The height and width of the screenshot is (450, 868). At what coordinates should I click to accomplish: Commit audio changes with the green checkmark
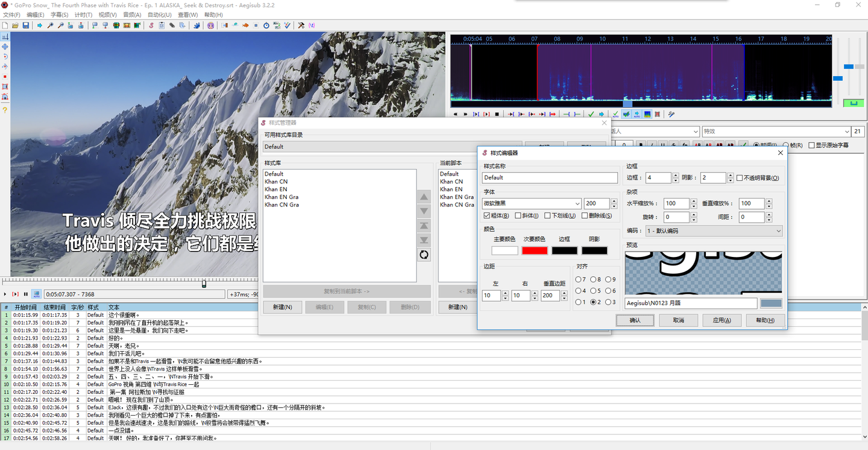pos(591,114)
